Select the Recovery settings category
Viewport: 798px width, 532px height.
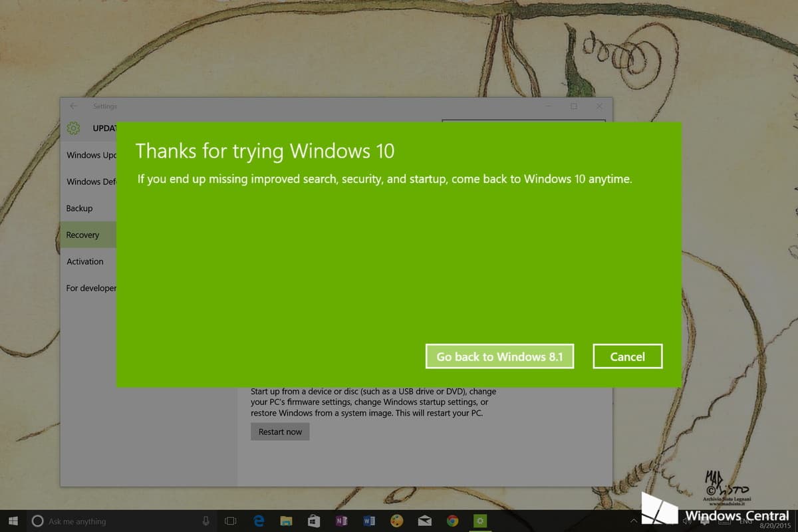coord(83,235)
